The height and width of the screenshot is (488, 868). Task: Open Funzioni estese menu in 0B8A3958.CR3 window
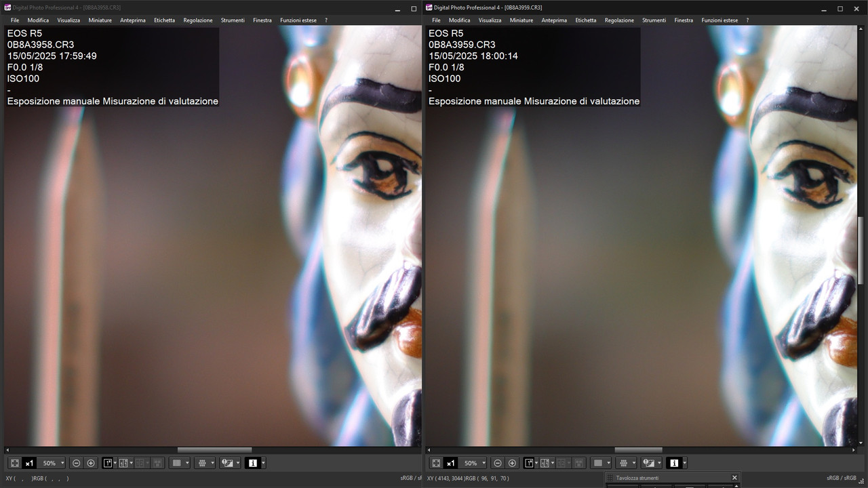point(298,20)
